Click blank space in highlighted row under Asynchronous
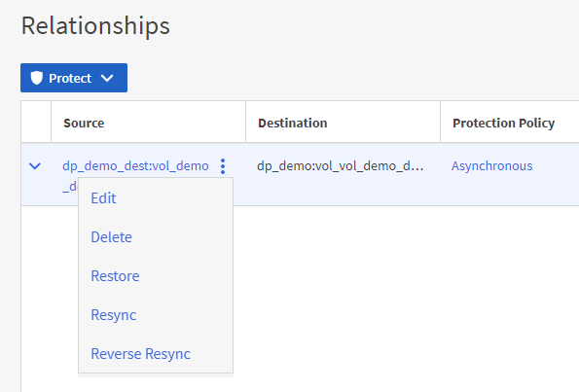Viewport: 579px width, 392px height. tap(510, 190)
